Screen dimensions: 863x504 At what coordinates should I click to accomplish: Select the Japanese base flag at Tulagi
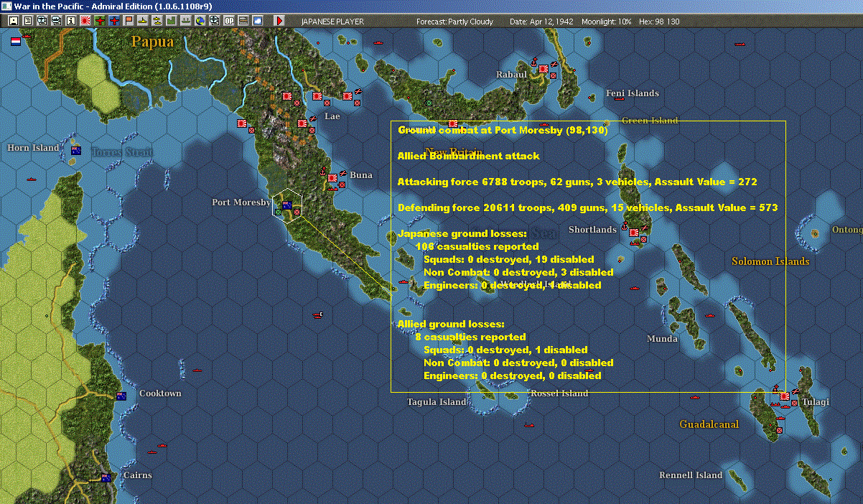pos(785,396)
